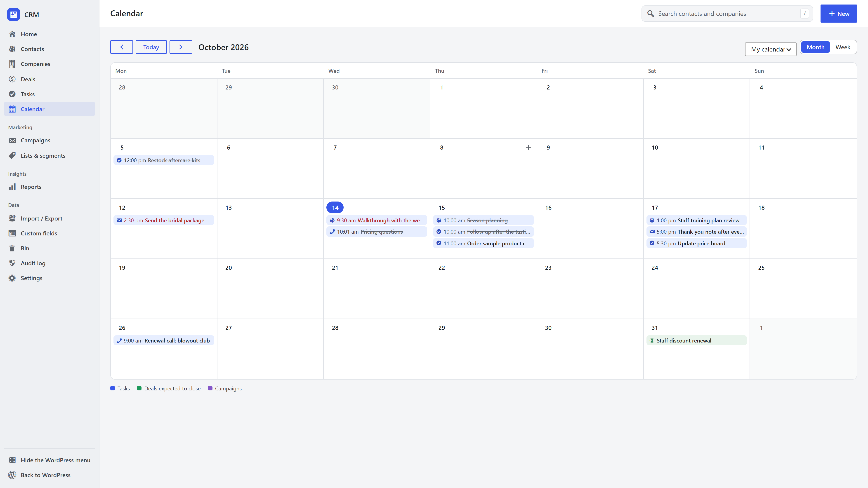Image resolution: width=868 pixels, height=488 pixels.
Task: Open Walkthrough with the we... event
Action: 377,220
